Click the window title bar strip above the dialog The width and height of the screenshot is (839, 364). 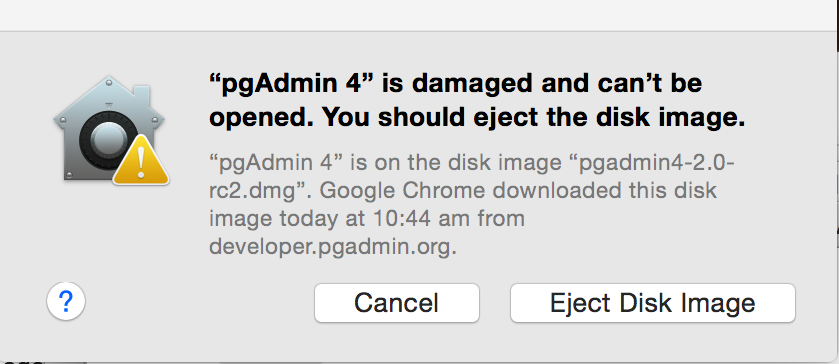420,15
